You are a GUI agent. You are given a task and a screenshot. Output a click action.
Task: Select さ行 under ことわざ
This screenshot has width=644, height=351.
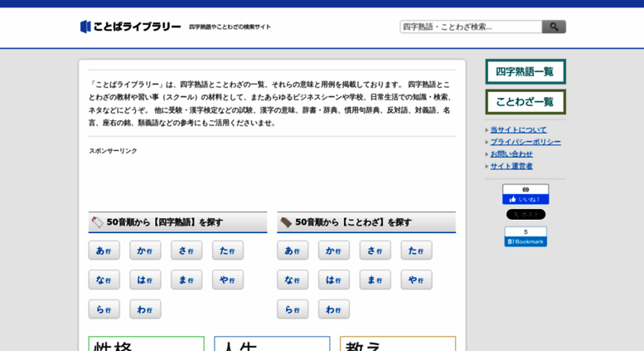375,251
